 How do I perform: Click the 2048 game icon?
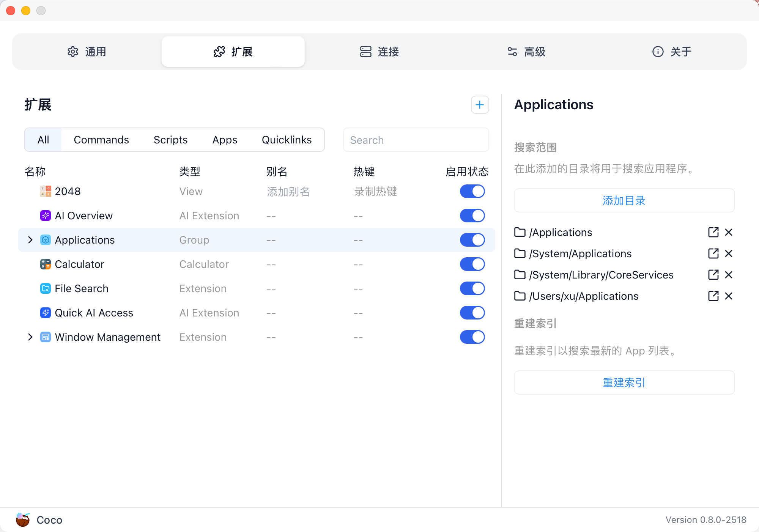pos(46,191)
